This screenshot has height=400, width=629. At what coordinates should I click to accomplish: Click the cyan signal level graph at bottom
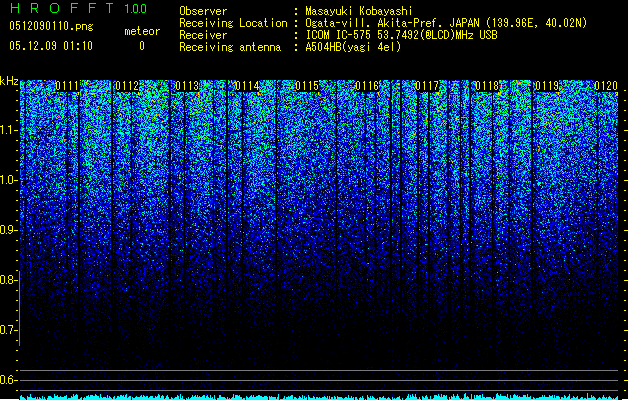coord(319,397)
